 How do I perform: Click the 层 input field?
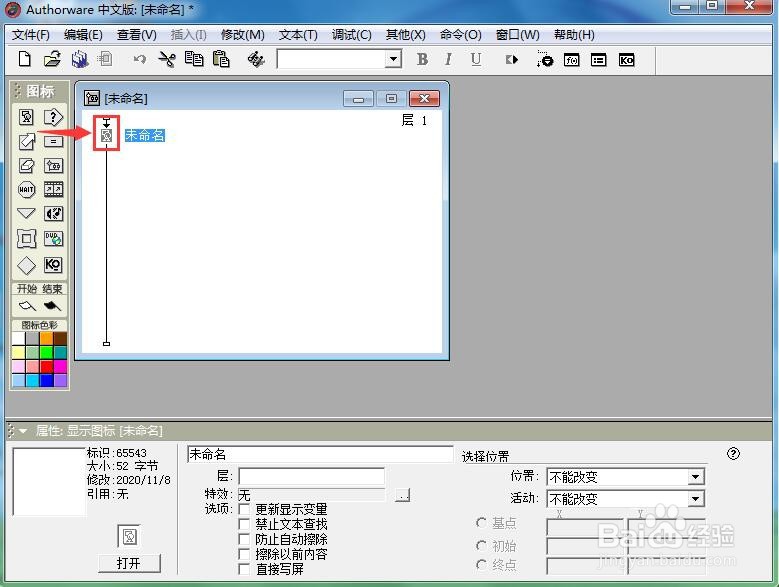tap(312, 476)
